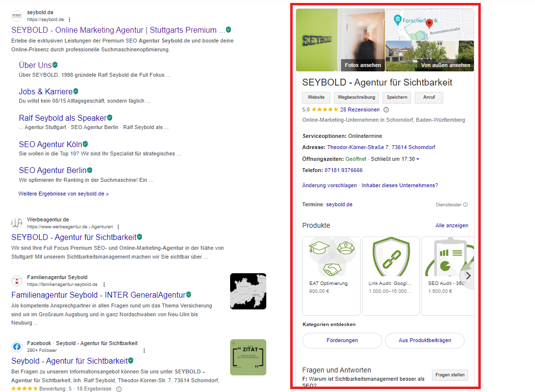
Task: Expand opening hours dropdown arrow
Action: (x=418, y=159)
